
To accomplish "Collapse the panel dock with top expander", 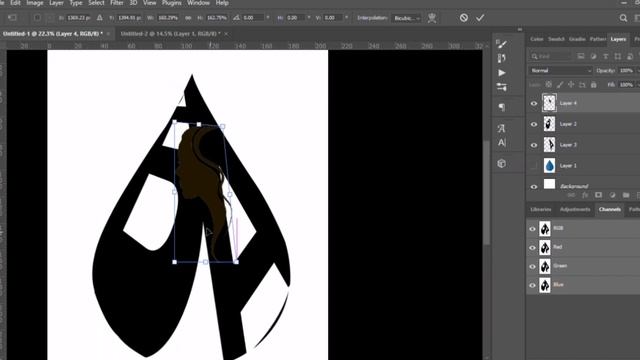I will pyautogui.click(x=520, y=29).
